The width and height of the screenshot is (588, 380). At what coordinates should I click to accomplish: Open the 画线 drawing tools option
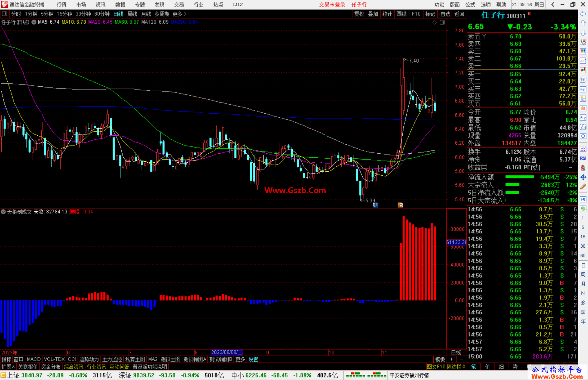[x=402, y=14]
